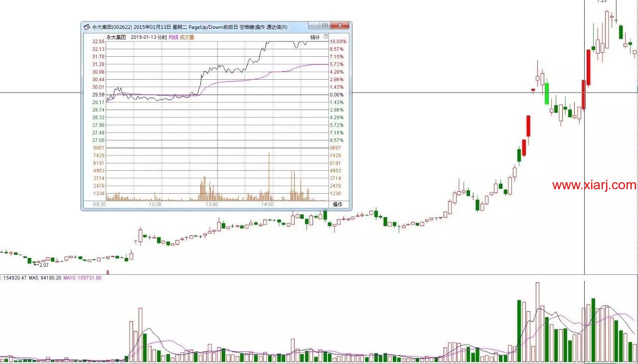Image resolution: width=638 pixels, height=364 pixels.
Task: Minimize the 永大集团 intraday window
Action: click(314, 25)
